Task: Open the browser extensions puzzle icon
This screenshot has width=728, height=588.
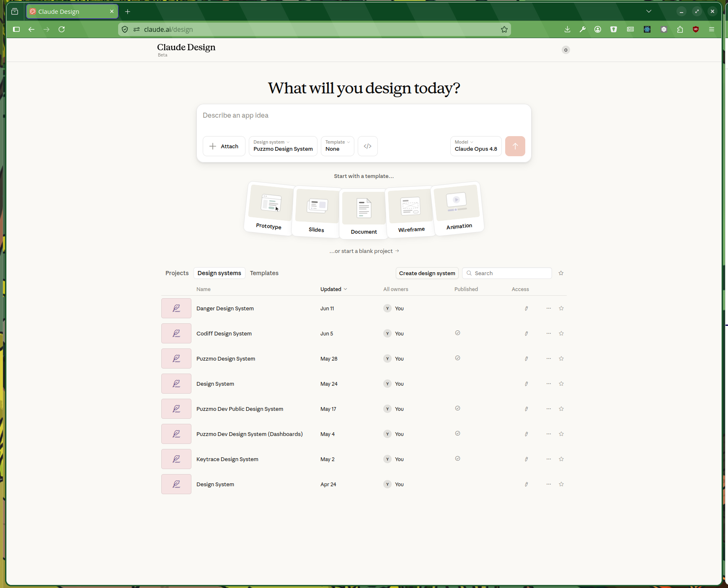Action: (680, 29)
